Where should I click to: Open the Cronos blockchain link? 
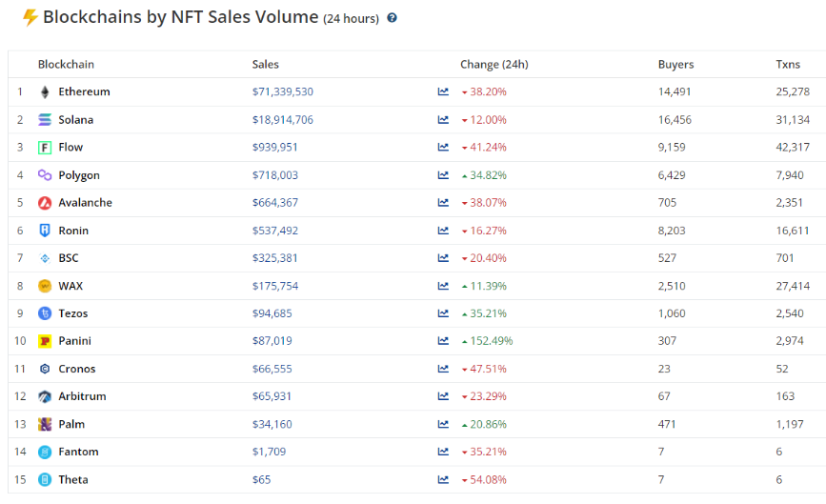(77, 369)
